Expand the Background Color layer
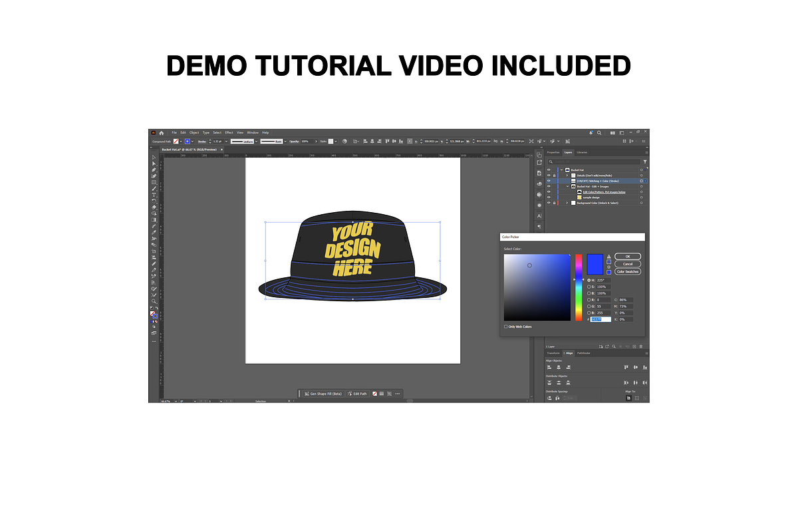 567,203
